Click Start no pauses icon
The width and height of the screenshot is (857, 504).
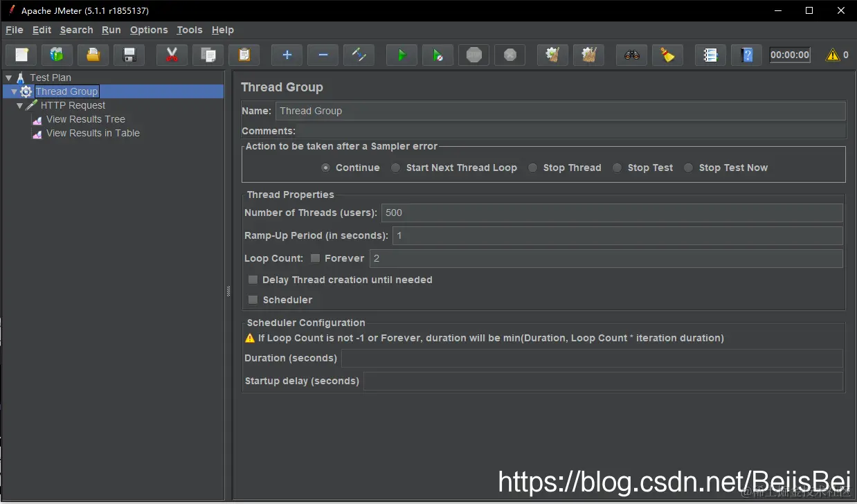tap(438, 55)
